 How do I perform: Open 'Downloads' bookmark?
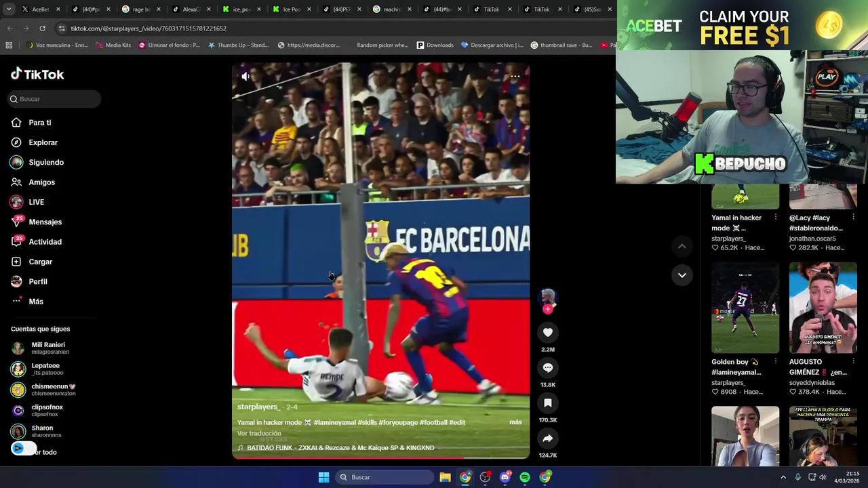click(x=435, y=45)
